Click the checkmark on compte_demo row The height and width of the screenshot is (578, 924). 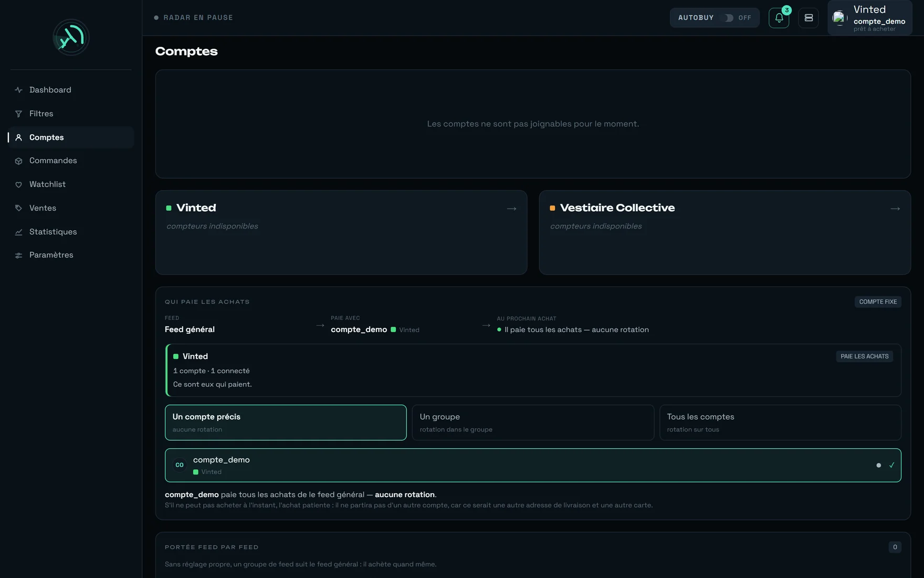pyautogui.click(x=891, y=465)
